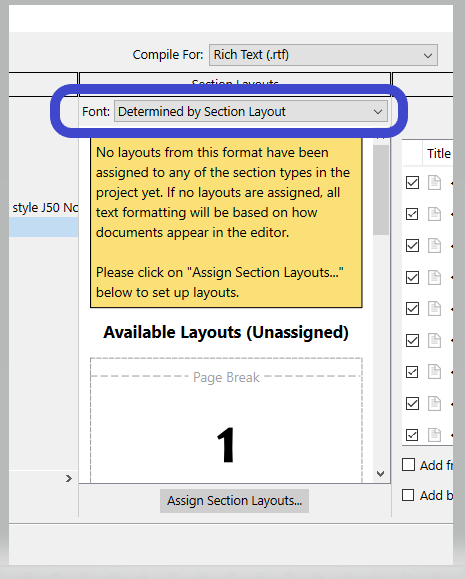Image resolution: width=465 pixels, height=579 pixels.
Task: Click the last visible document page icon
Action: [434, 435]
